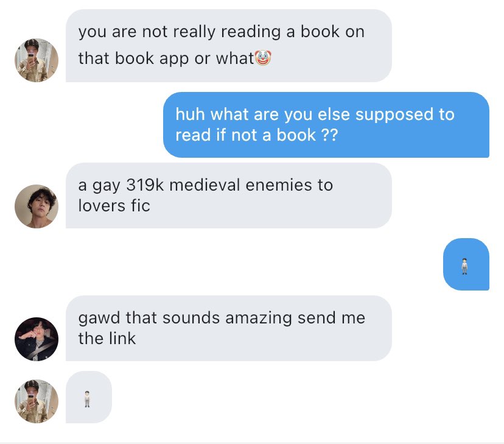The height and width of the screenshot is (444, 504).
Task: Select the "medieval enemies to lovers fic" message bubble
Action: pos(229,196)
